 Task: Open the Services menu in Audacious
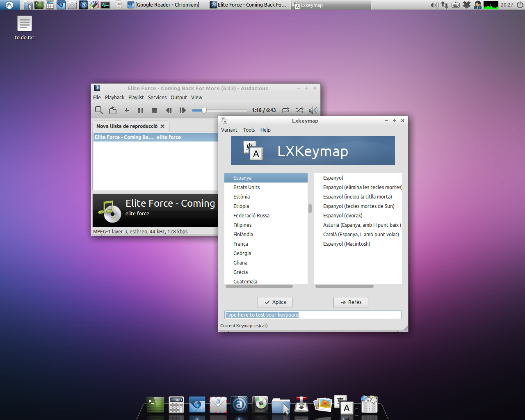coord(157,97)
